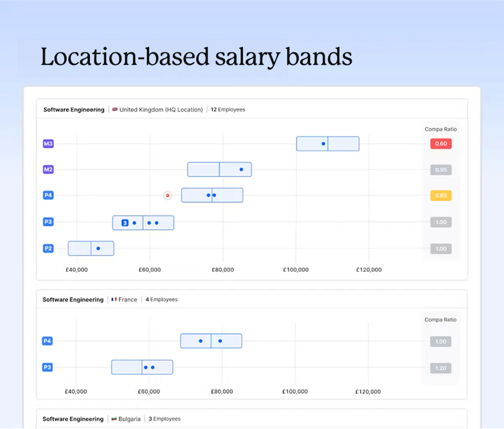Click 'Software Engineering' title in the France panel
Image resolution: width=504 pixels, height=429 pixels.
point(73,300)
